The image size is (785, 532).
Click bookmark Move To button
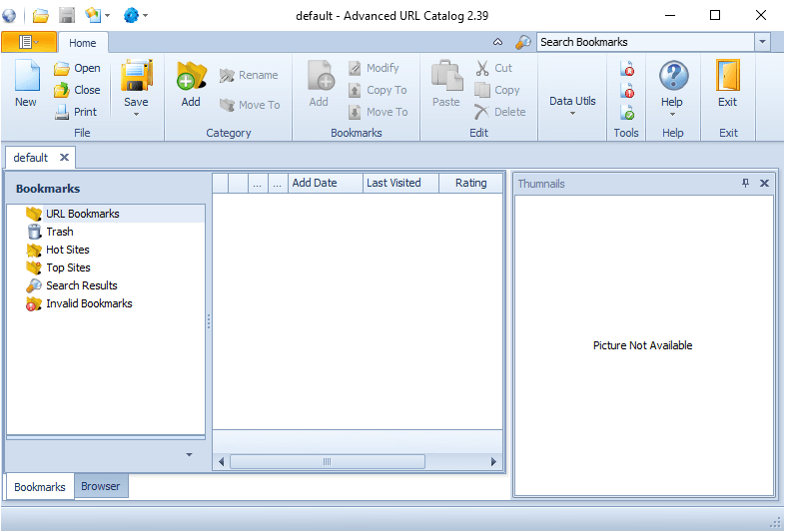pos(378,112)
